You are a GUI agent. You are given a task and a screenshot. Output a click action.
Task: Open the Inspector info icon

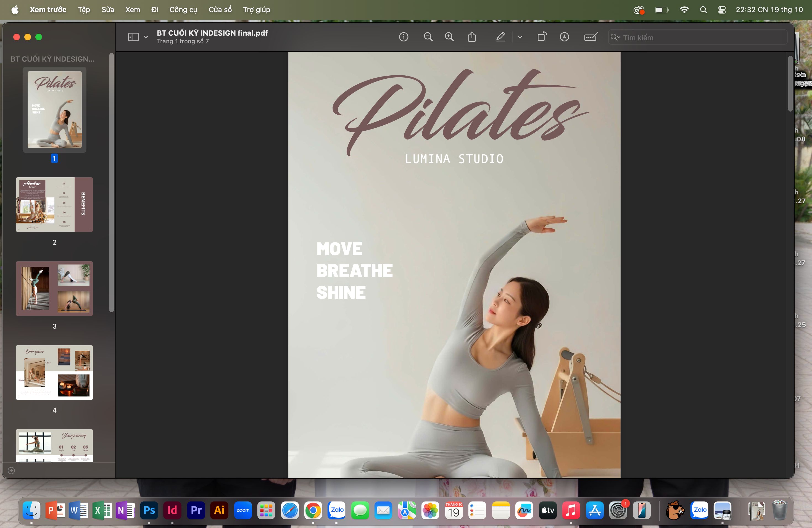(x=404, y=37)
